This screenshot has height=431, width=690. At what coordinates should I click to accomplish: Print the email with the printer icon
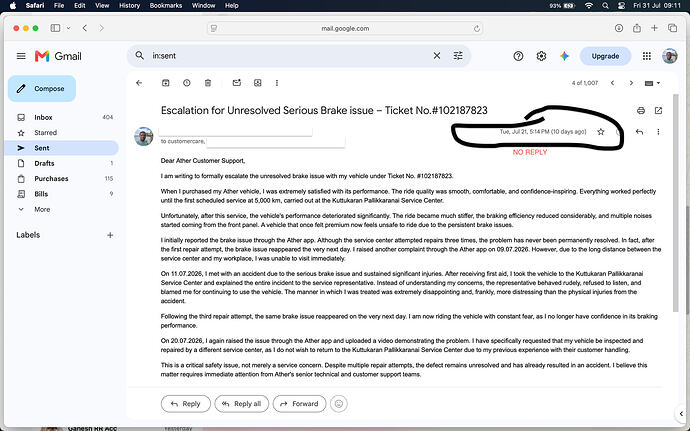[x=641, y=111]
